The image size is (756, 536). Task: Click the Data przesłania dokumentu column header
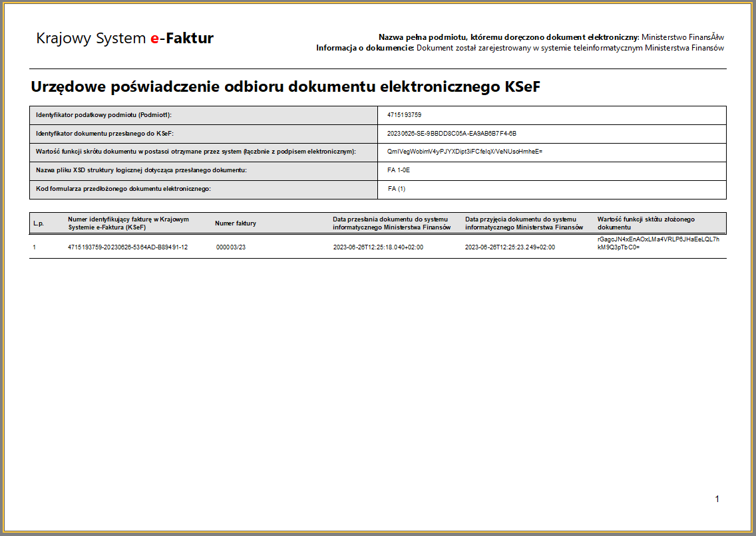tap(391, 223)
